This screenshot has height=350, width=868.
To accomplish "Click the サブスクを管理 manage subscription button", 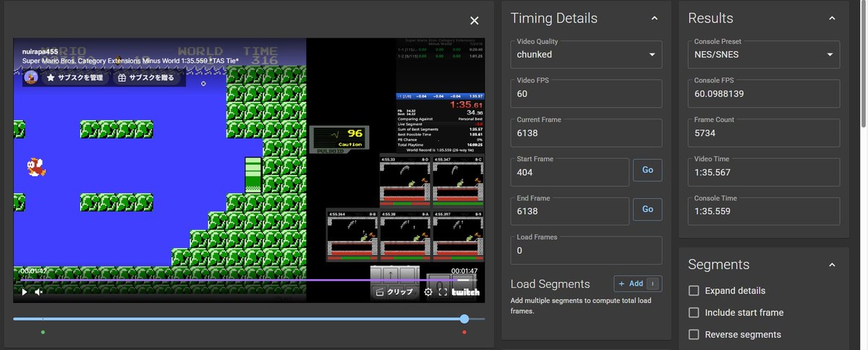I will tap(75, 77).
